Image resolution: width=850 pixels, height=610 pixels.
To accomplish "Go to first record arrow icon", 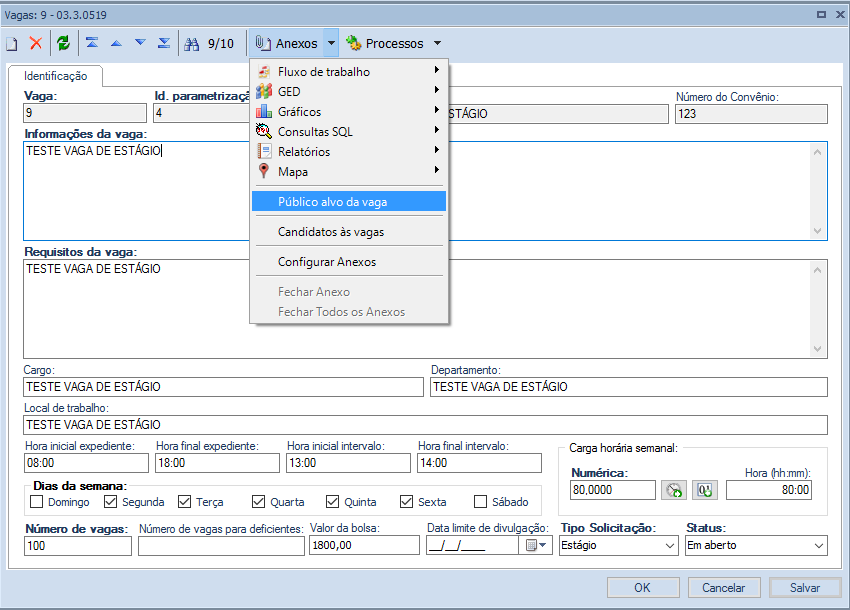I will tap(92, 43).
